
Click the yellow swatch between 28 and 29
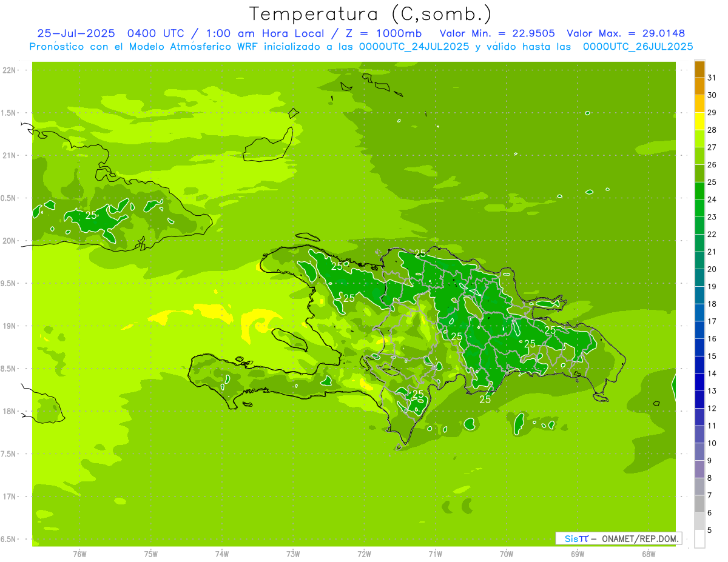699,121
